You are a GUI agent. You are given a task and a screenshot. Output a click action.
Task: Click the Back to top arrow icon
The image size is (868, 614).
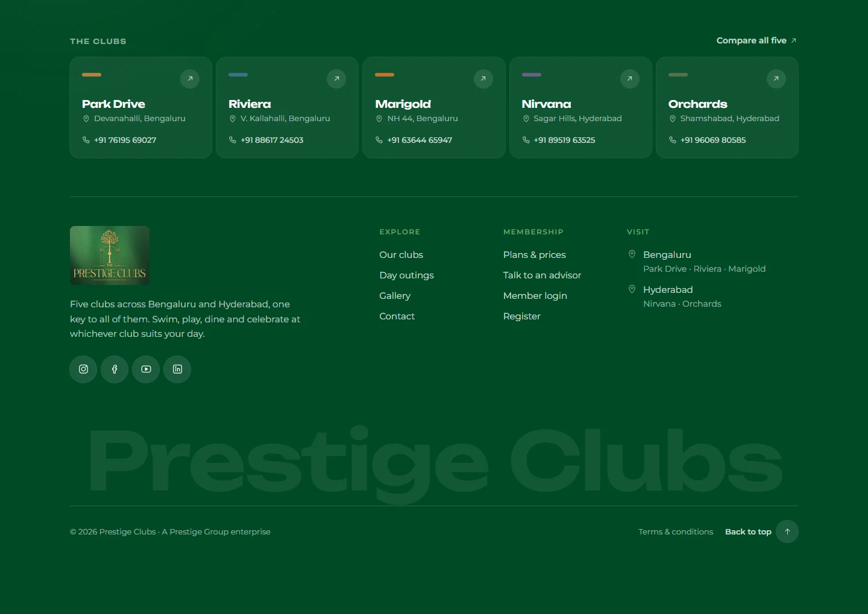click(x=787, y=531)
